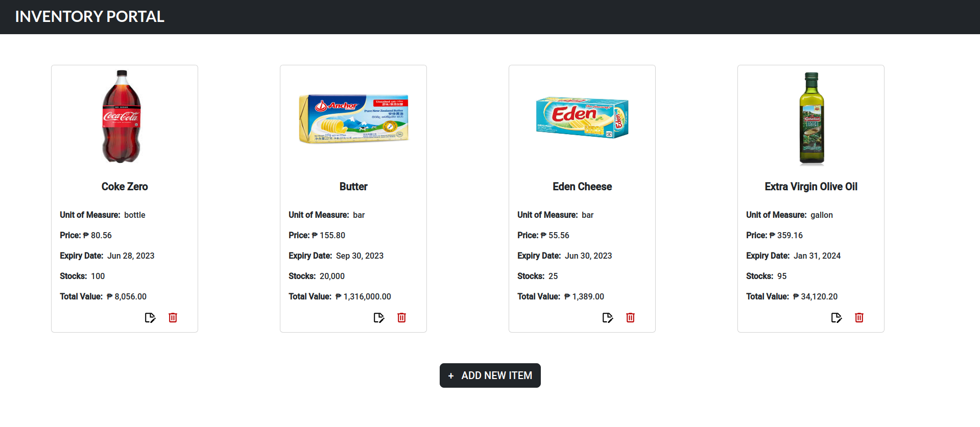Edit the Butter inventory entry
This screenshot has width=980, height=427.
379,317
